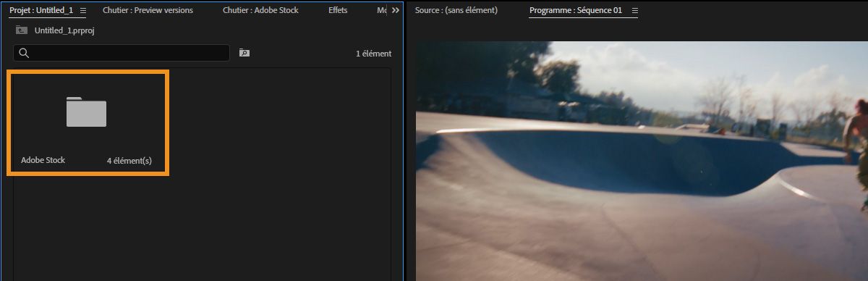The height and width of the screenshot is (281, 868).
Task: Open the Programme panel hamburger menu
Action: click(x=635, y=11)
